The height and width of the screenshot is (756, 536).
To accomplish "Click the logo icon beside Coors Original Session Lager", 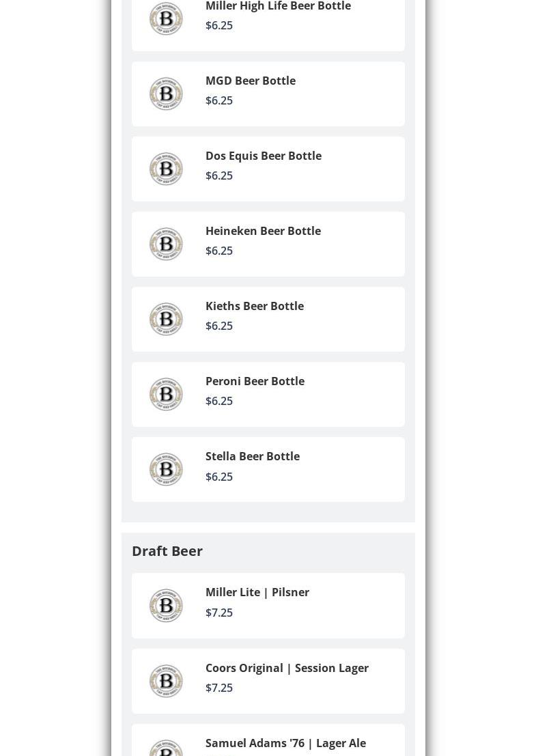I will [166, 681].
